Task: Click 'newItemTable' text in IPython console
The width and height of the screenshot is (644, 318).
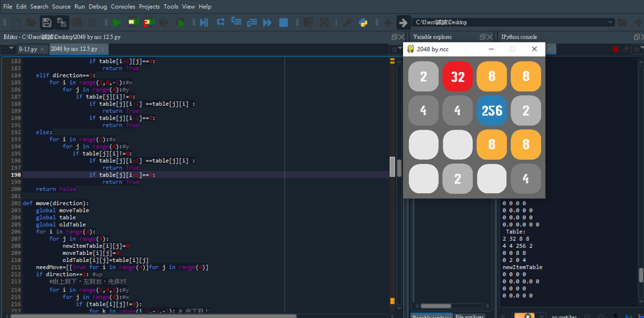Action: click(x=522, y=267)
